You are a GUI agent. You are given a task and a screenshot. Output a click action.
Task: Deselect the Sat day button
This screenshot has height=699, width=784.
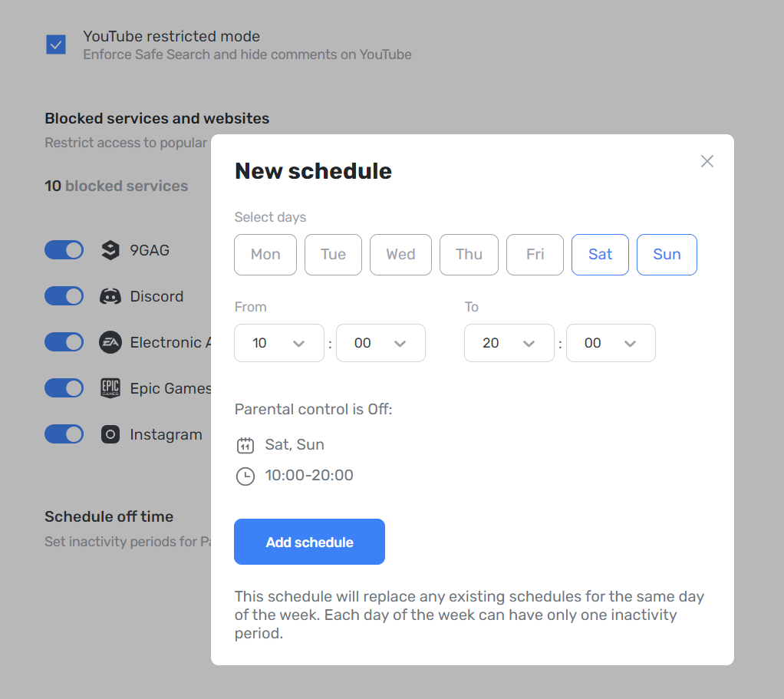coord(600,255)
